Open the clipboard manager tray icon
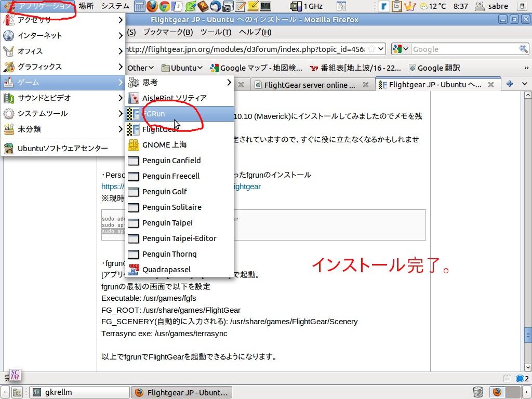 pos(396,6)
